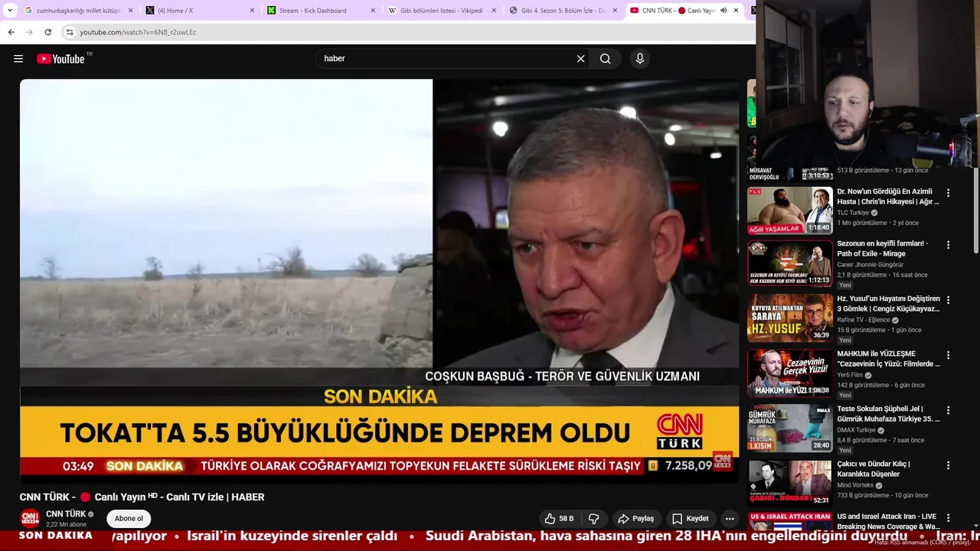Go to YouTube home via logo

coord(60,59)
